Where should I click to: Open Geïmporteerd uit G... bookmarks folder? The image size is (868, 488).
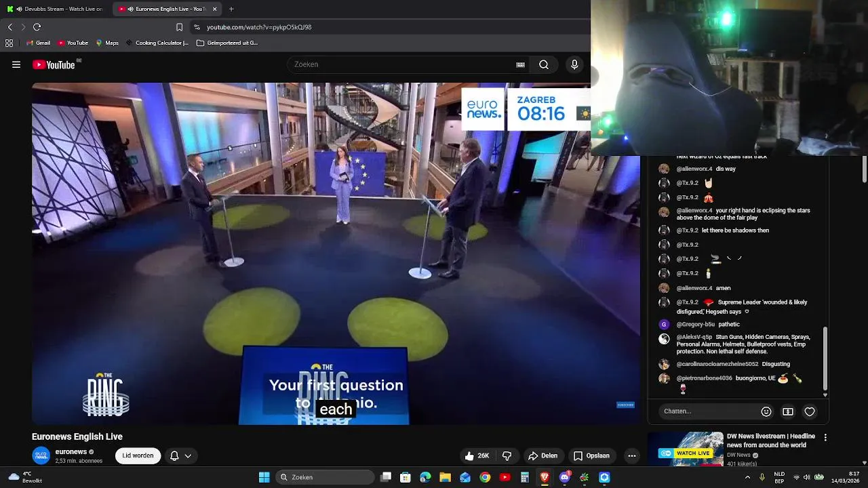pos(227,43)
